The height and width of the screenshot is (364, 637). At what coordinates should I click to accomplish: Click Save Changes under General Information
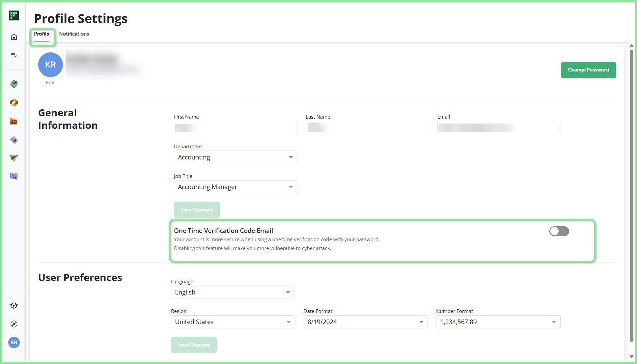click(197, 210)
